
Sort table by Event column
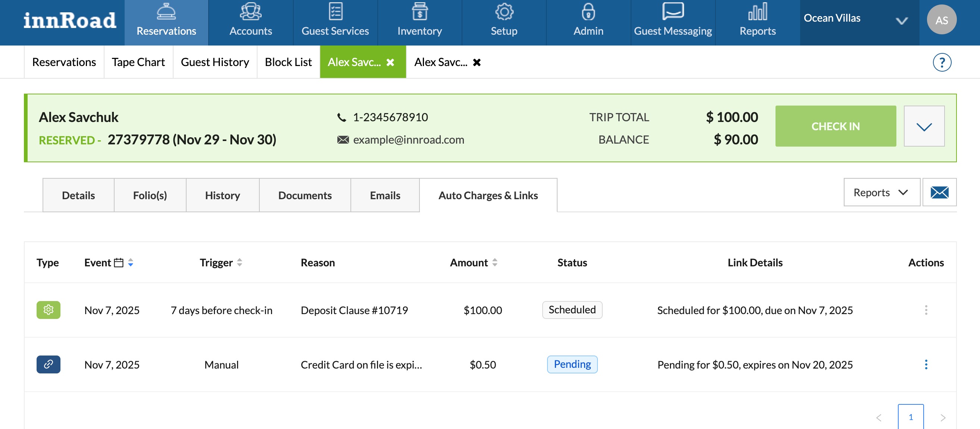[131, 262]
